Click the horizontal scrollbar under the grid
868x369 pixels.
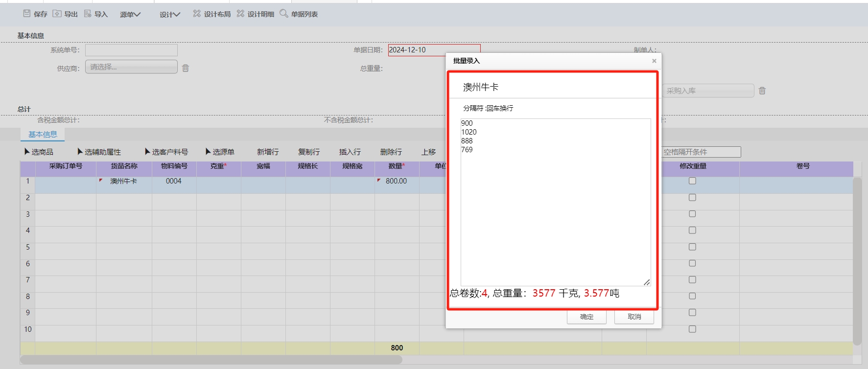point(211,360)
